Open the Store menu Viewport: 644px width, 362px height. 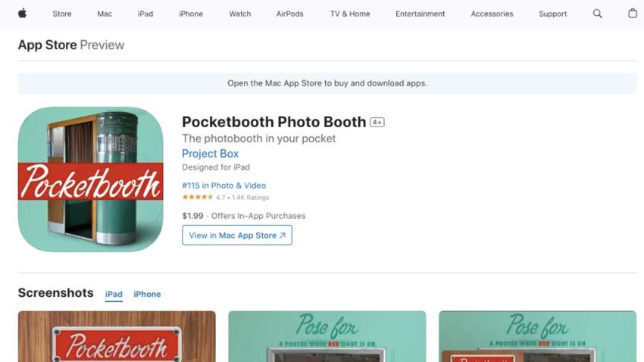[x=62, y=14]
